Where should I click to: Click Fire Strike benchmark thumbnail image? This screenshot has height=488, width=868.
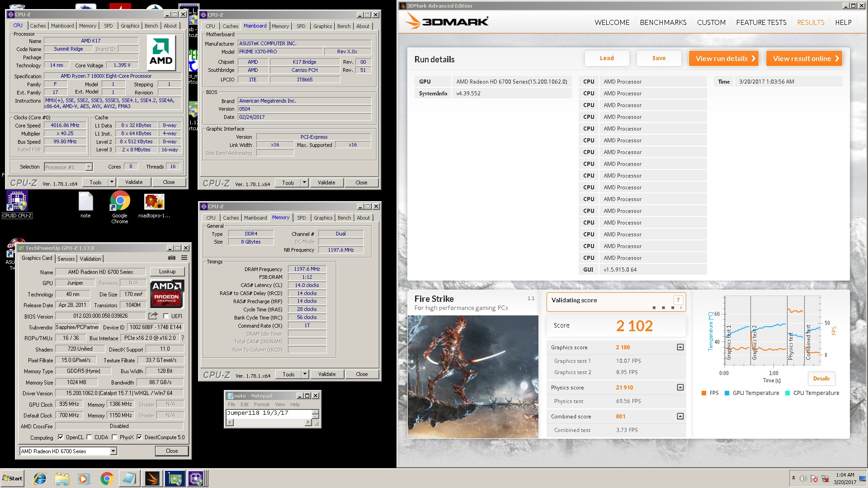tap(473, 376)
